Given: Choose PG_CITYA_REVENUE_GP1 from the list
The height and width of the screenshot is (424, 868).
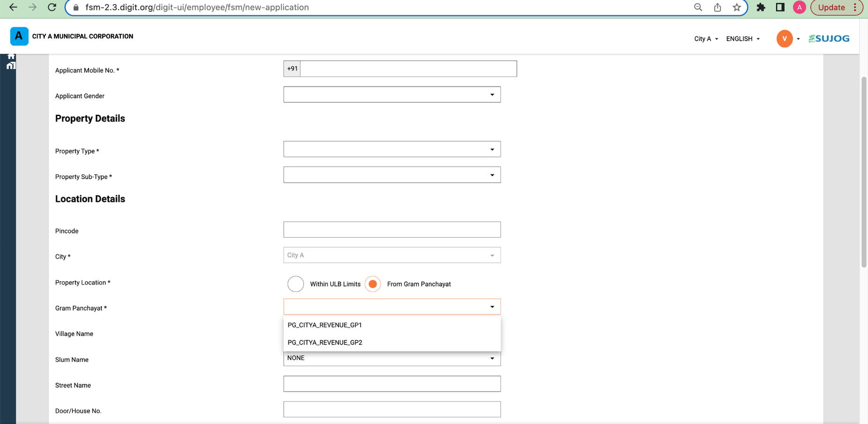Looking at the screenshot, I should click(325, 325).
